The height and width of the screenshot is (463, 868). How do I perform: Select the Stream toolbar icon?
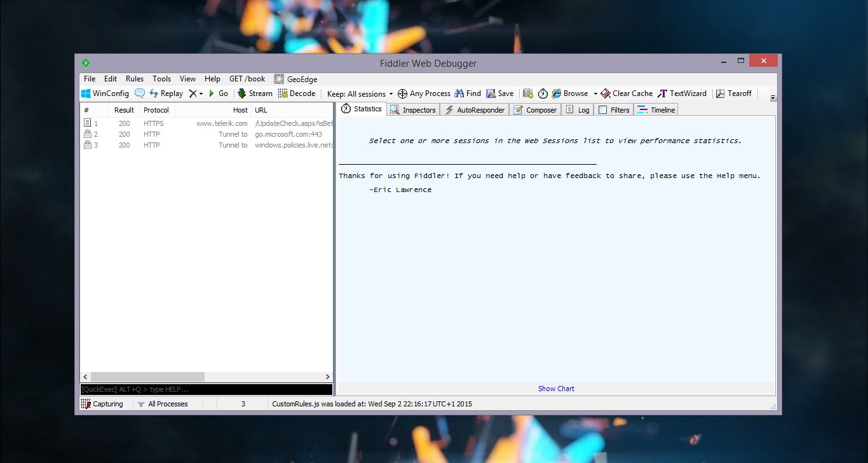coord(254,93)
